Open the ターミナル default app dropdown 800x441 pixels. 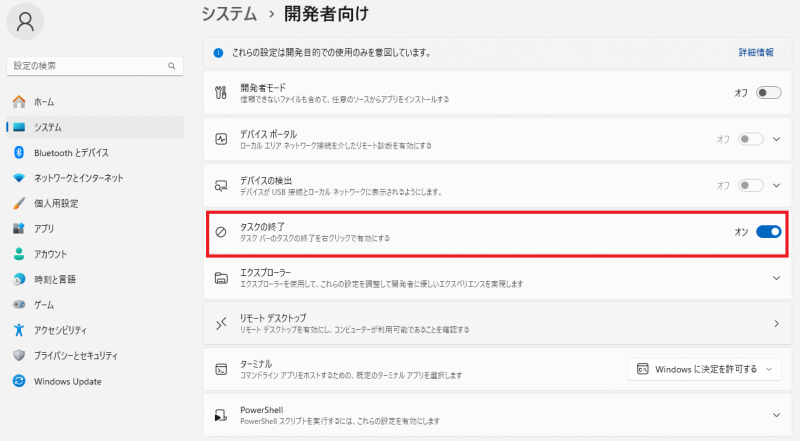click(x=703, y=369)
